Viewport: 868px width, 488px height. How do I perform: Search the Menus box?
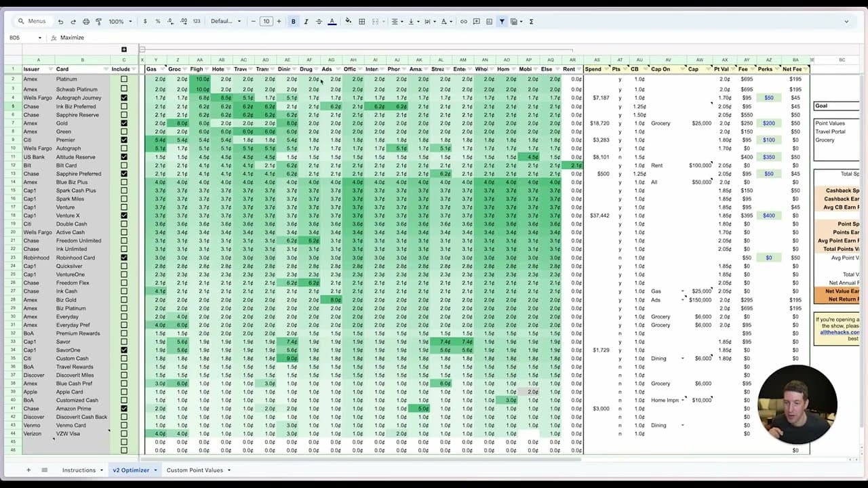point(33,22)
